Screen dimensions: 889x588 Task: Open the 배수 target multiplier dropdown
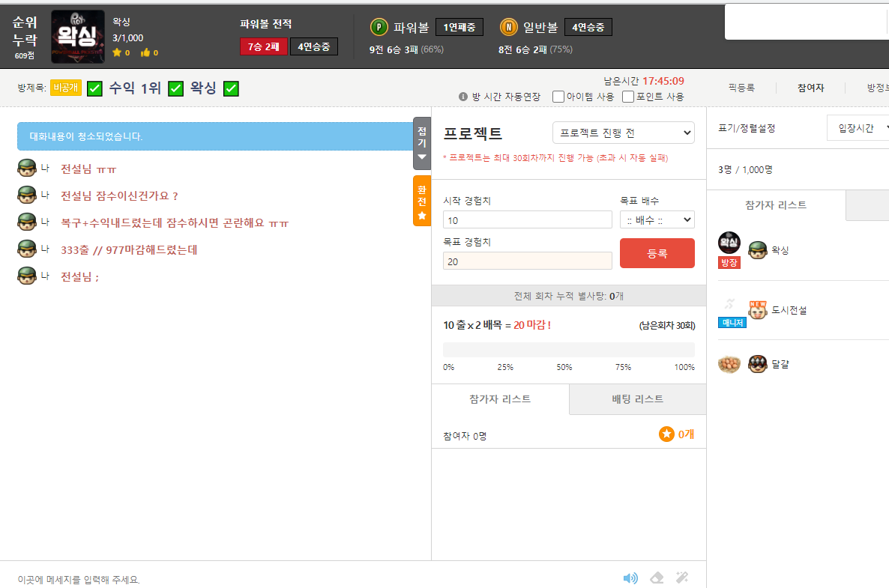pos(657,219)
